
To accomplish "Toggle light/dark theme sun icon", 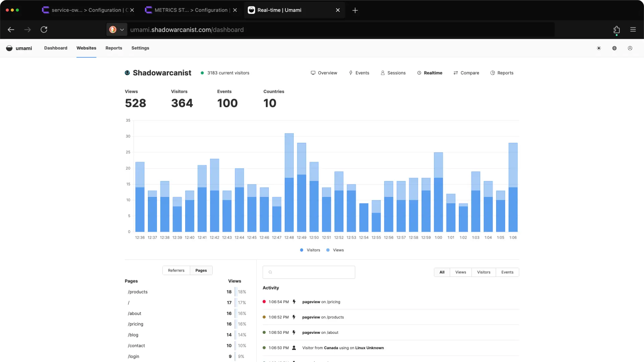I will 599,48.
